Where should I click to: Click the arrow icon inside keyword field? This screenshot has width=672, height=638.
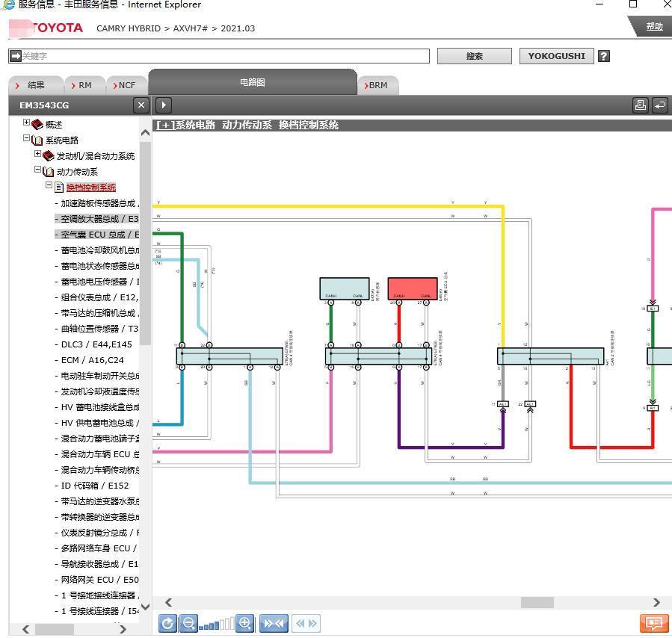16,56
